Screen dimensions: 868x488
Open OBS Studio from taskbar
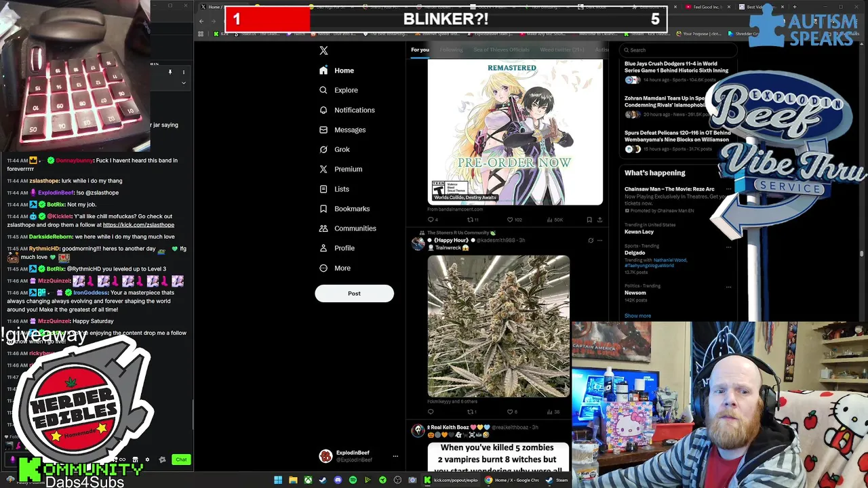[397, 481]
